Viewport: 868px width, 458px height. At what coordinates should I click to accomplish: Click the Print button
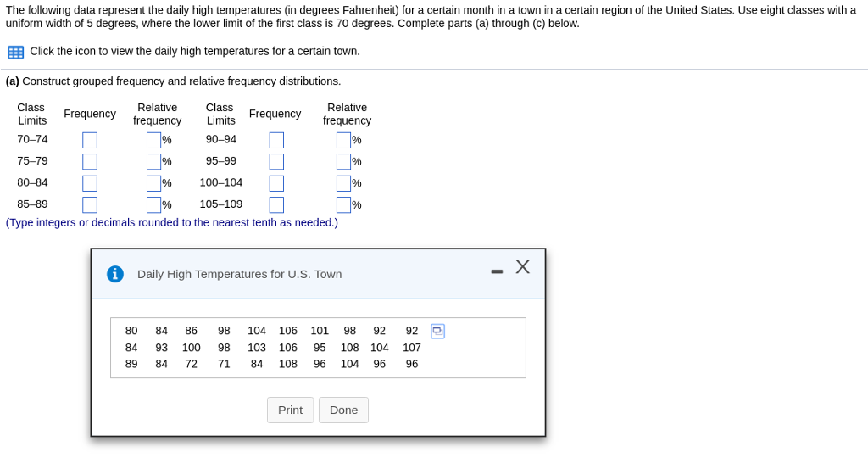[x=290, y=410]
